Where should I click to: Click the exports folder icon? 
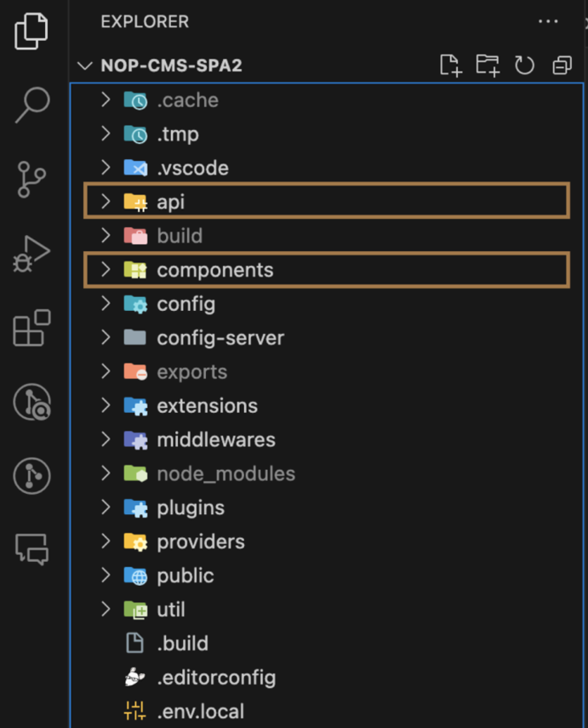click(135, 372)
